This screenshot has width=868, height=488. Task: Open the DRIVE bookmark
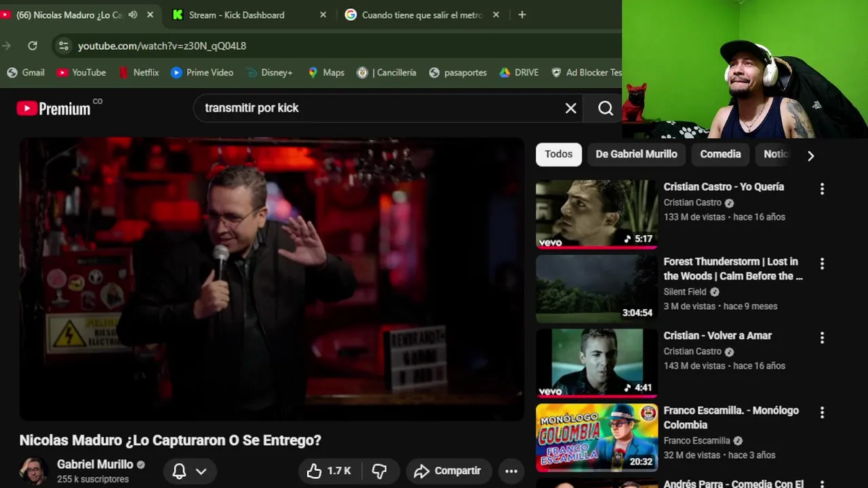[519, 73]
